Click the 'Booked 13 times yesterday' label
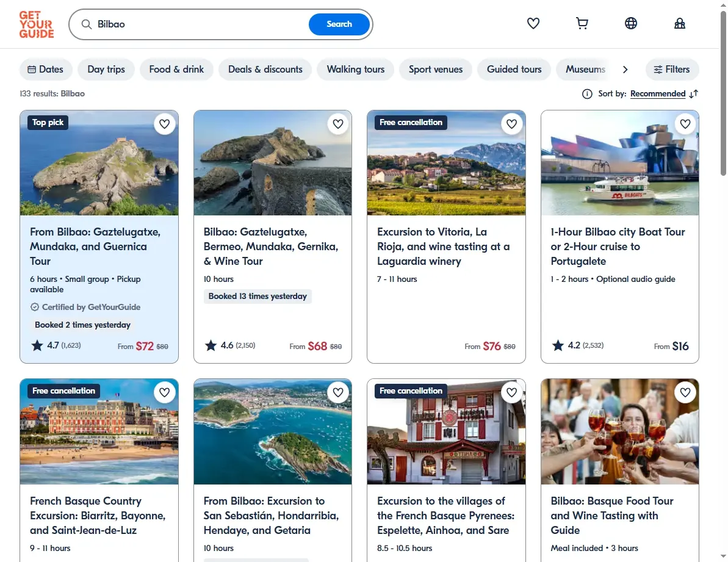 point(258,296)
